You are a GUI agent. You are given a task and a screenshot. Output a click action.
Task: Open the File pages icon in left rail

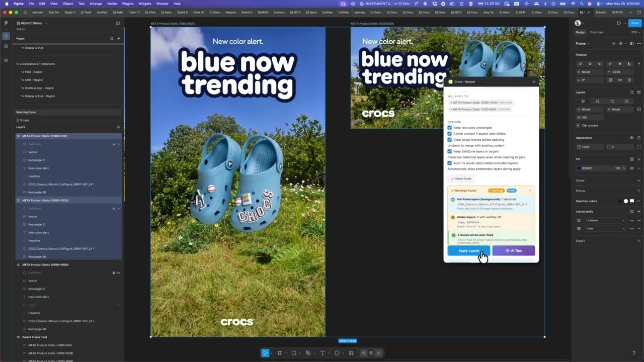tap(6, 36)
